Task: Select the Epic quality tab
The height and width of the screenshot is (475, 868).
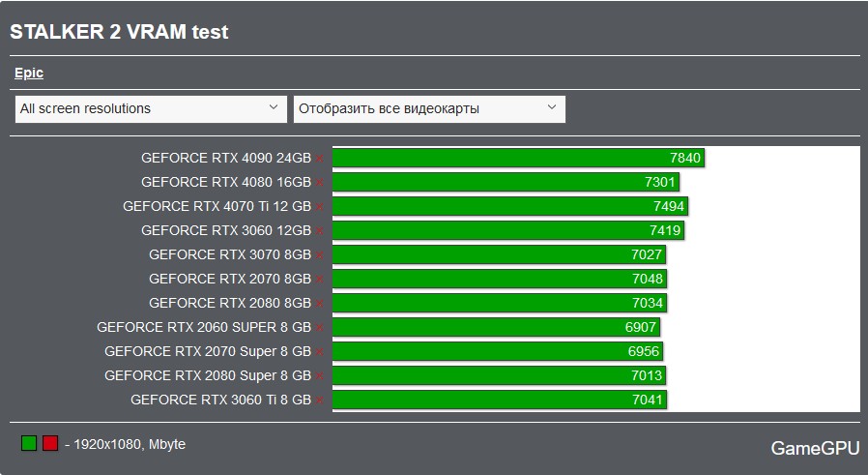Action: pos(29,74)
